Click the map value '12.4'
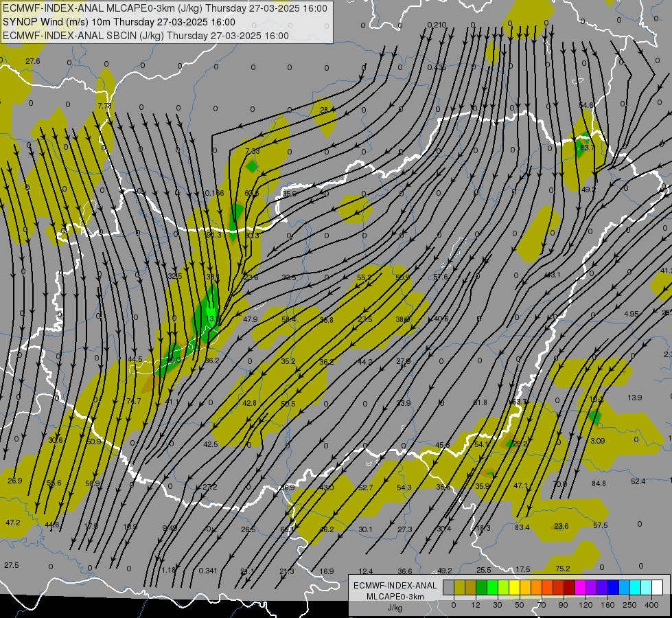Image resolution: width=672 pixels, height=618 pixels. (x=366, y=571)
